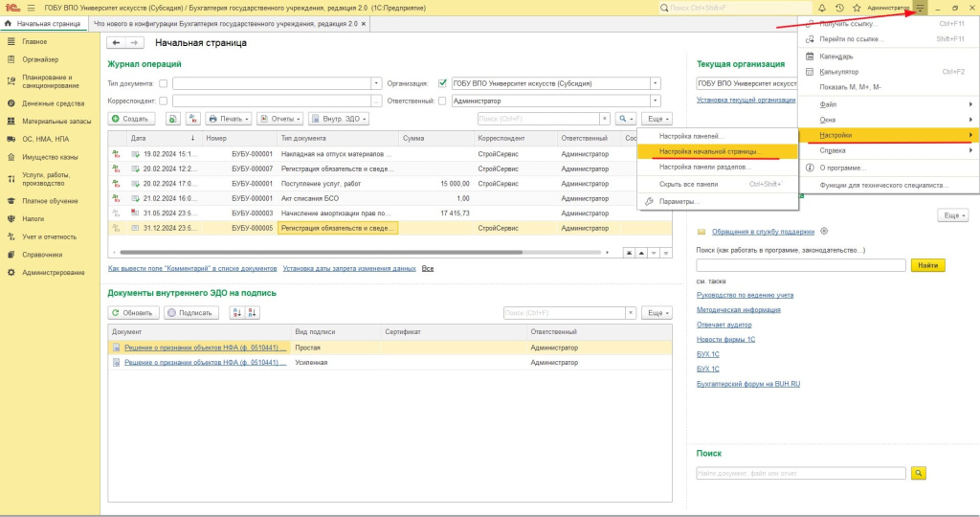The width and height of the screenshot is (980, 517).
Task: Open the journal search options dropdown
Action: click(625, 119)
